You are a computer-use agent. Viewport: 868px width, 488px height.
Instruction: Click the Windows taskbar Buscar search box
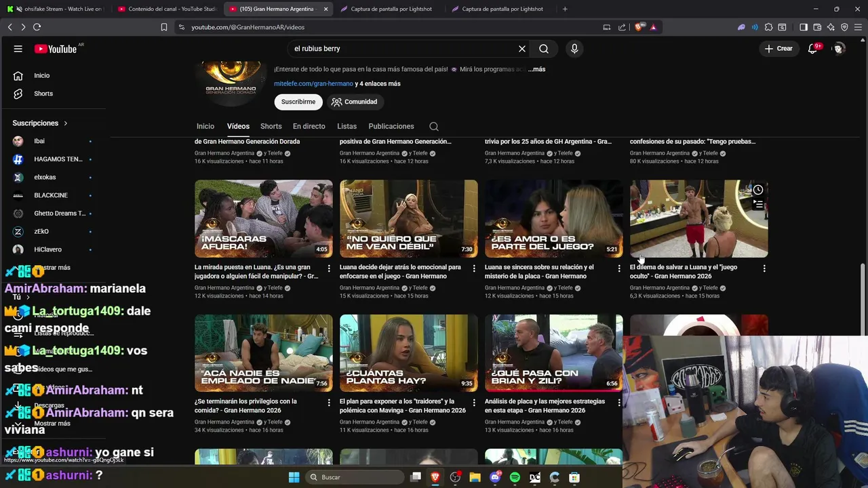tap(354, 477)
